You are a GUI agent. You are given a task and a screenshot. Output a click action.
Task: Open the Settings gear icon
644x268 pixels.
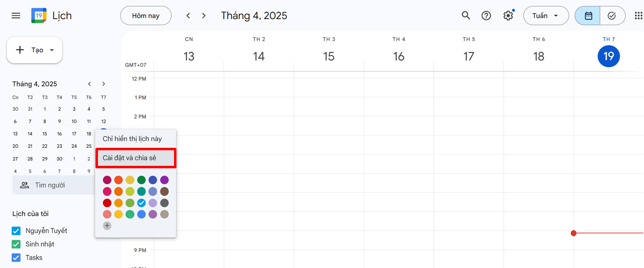[508, 16]
